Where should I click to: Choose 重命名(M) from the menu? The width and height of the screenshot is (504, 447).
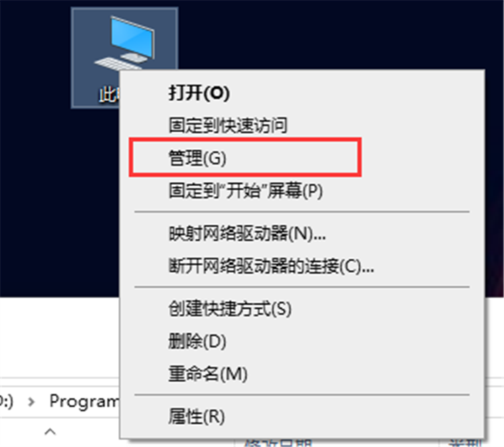pyautogui.click(x=208, y=374)
